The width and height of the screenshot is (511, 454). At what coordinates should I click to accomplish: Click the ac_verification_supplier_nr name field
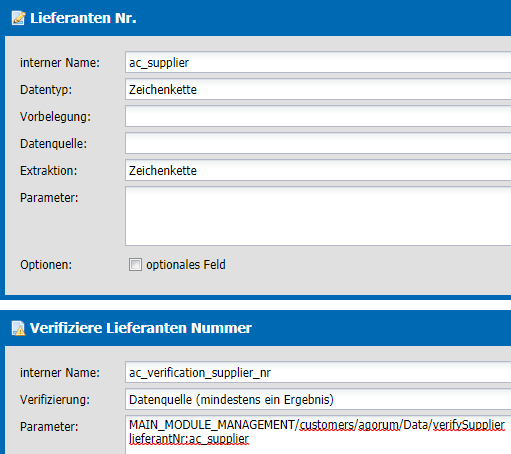click(318, 372)
